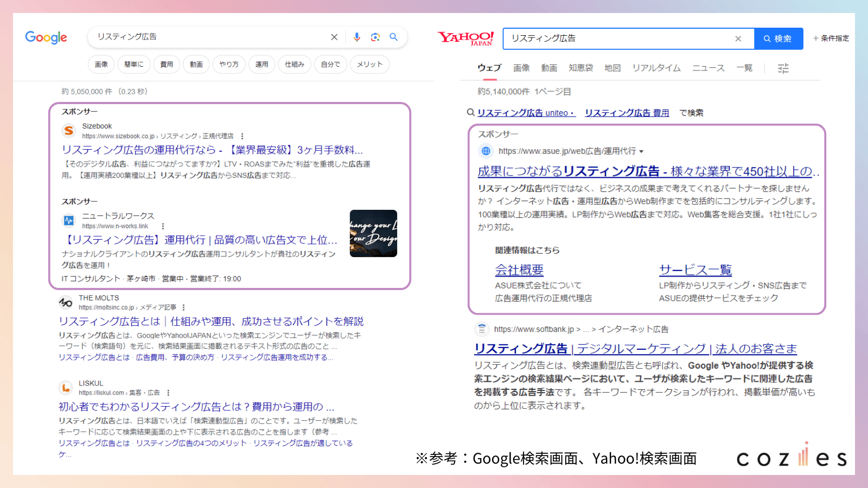Click Yahoo suggestion リスティング広告 uniteo
The image size is (868, 488).
(x=526, y=113)
